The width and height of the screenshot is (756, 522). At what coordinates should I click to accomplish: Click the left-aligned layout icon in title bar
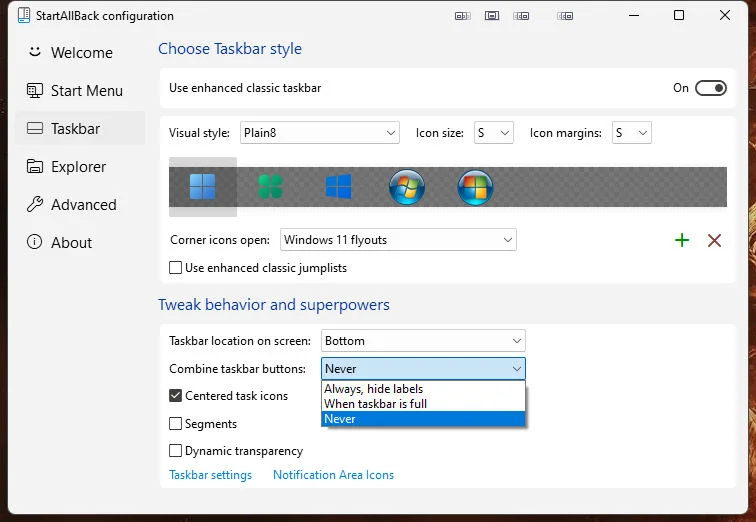point(462,16)
